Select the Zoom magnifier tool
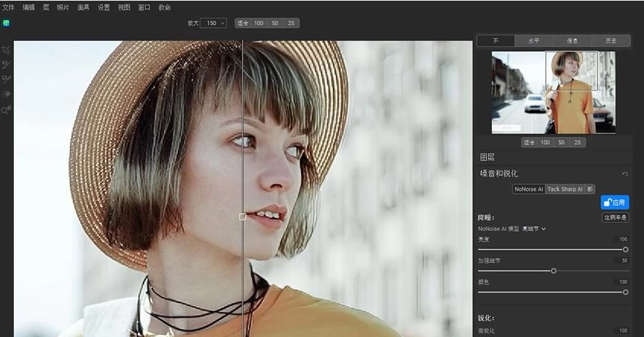 pyautogui.click(x=6, y=109)
